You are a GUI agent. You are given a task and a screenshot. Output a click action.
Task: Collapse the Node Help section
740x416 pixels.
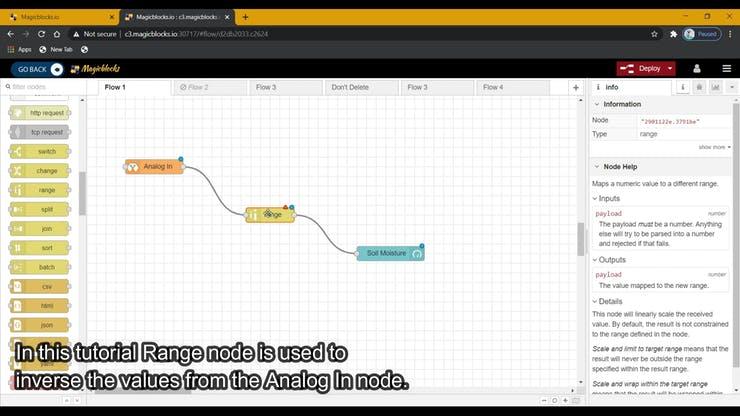[597, 166]
